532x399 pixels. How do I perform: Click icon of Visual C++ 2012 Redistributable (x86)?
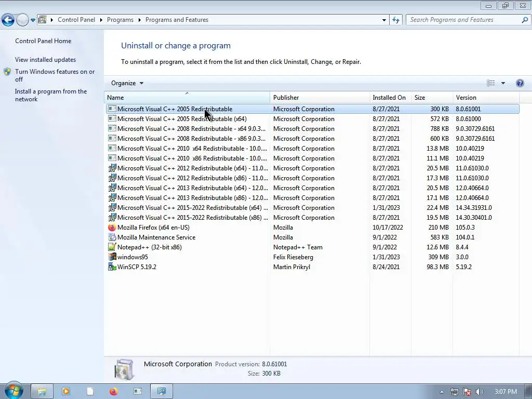click(x=112, y=178)
